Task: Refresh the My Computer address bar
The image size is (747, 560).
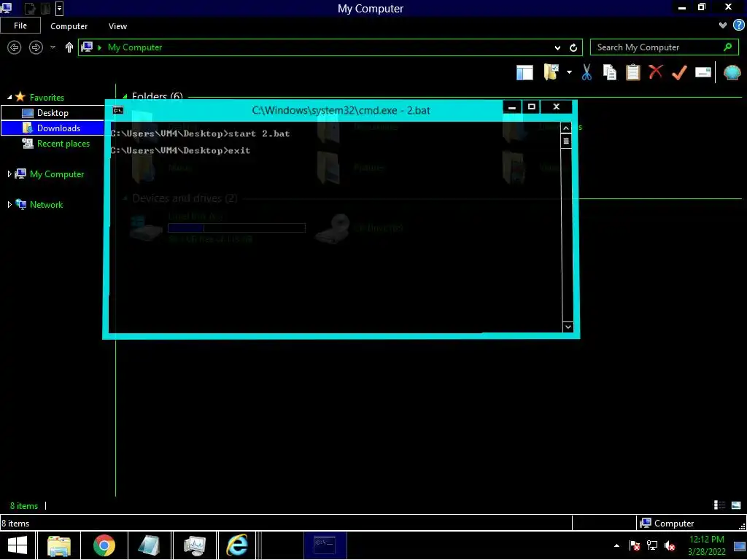Action: pos(573,47)
